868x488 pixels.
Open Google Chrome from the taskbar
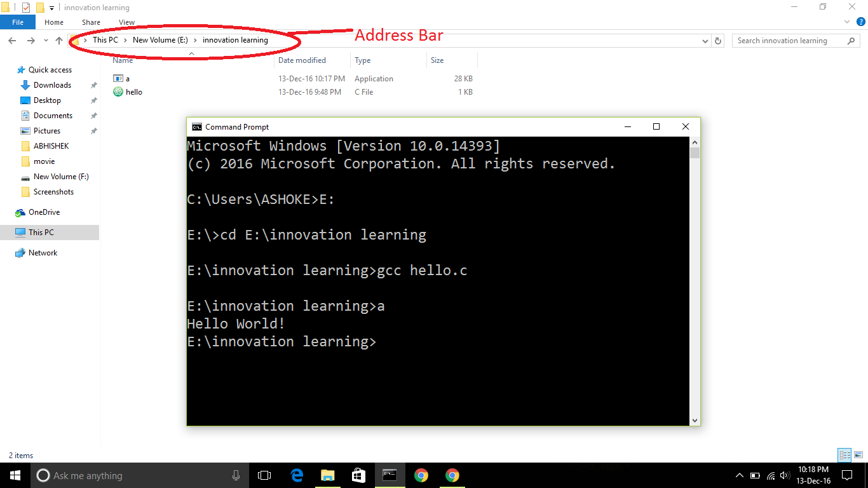pyautogui.click(x=421, y=475)
